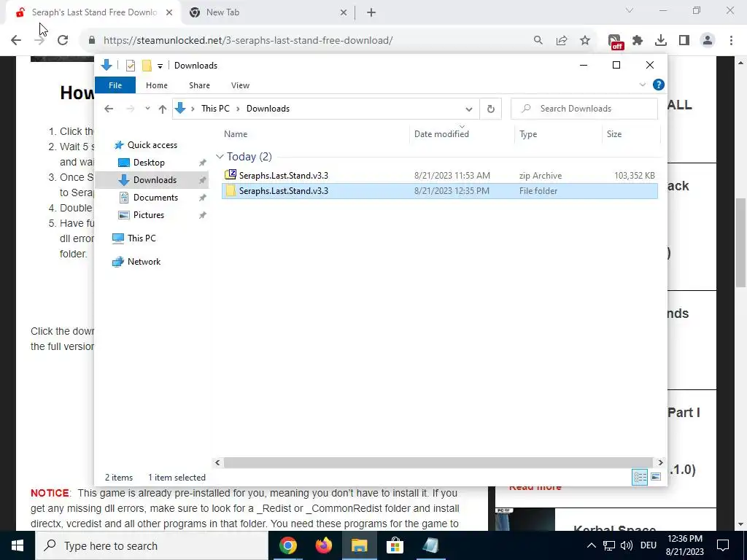The image size is (747, 560).
Task: Toggle browser side panel icon
Action: pos(684,41)
